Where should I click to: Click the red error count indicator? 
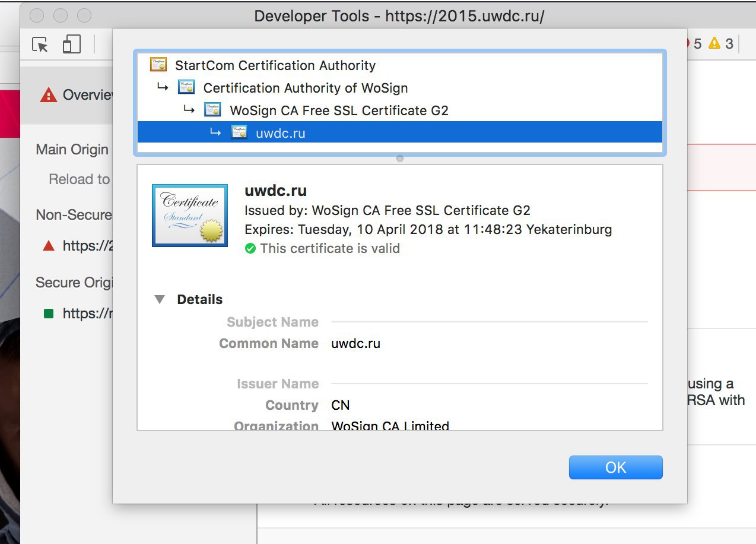(x=693, y=43)
